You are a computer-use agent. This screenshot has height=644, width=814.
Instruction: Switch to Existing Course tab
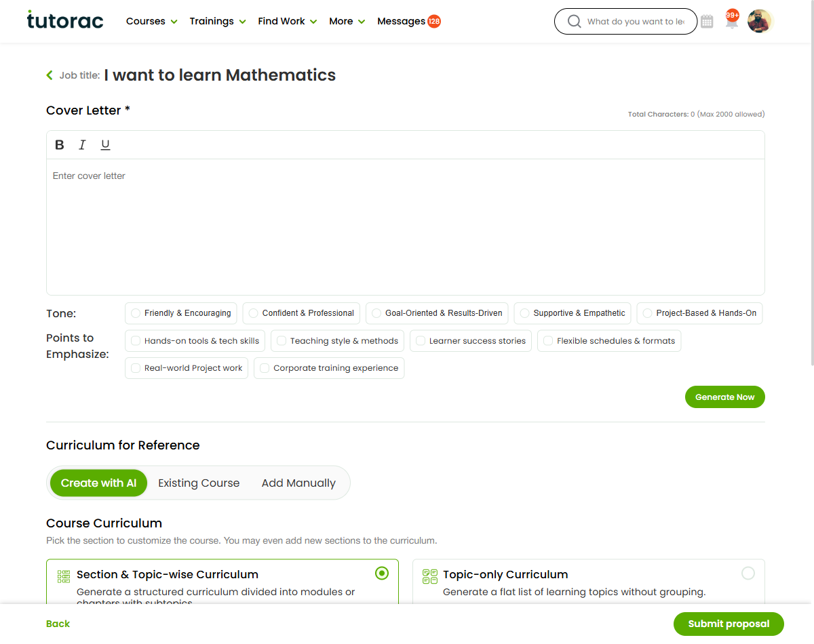pos(199,483)
